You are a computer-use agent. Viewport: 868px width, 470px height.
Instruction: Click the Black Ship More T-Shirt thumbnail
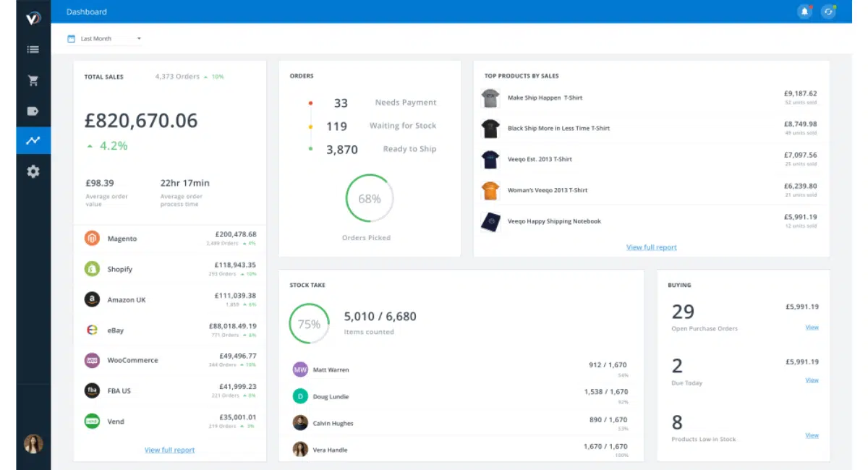click(x=490, y=129)
